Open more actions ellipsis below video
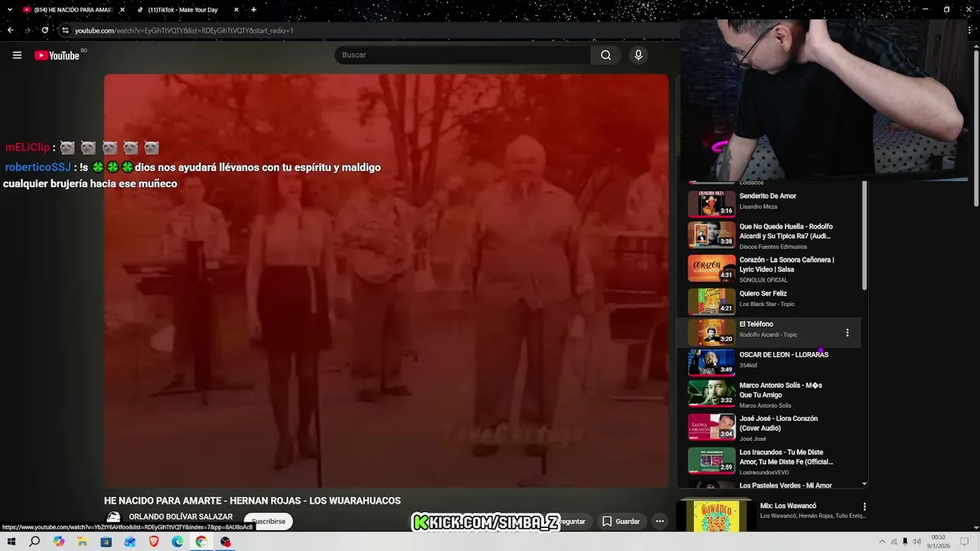 660,521
